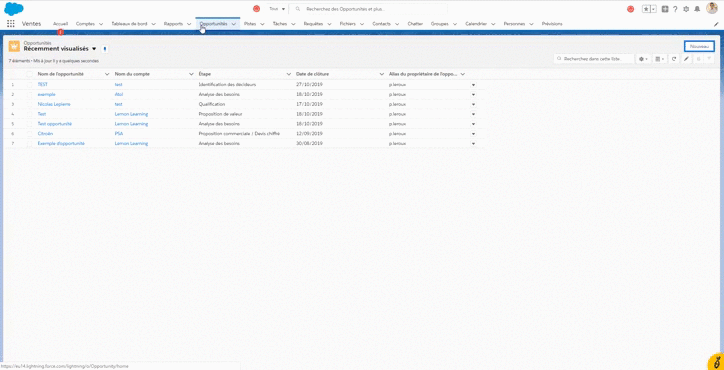Toggle the select-all rows checkbox
724x370 pixels.
click(30, 74)
